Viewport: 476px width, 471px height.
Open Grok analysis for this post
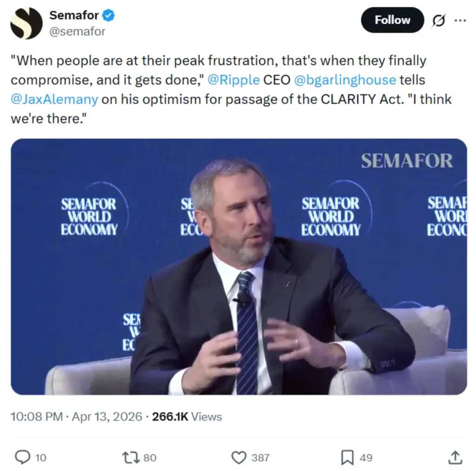pos(437,20)
